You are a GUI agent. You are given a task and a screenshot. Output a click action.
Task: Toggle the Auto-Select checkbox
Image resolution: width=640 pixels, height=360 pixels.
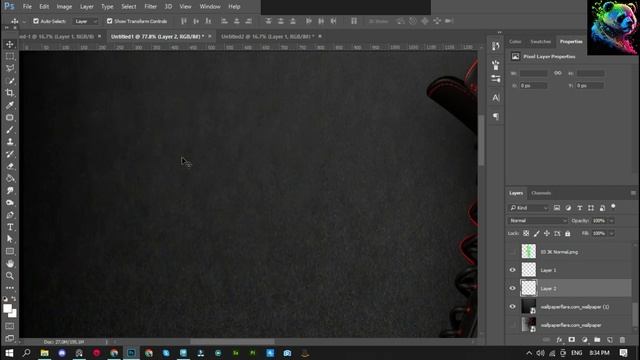tap(36, 21)
